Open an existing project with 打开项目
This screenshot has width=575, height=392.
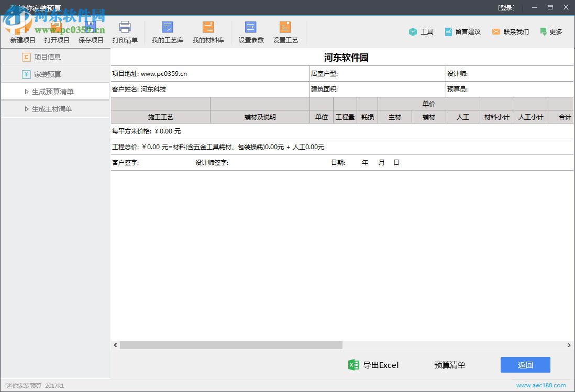57,31
